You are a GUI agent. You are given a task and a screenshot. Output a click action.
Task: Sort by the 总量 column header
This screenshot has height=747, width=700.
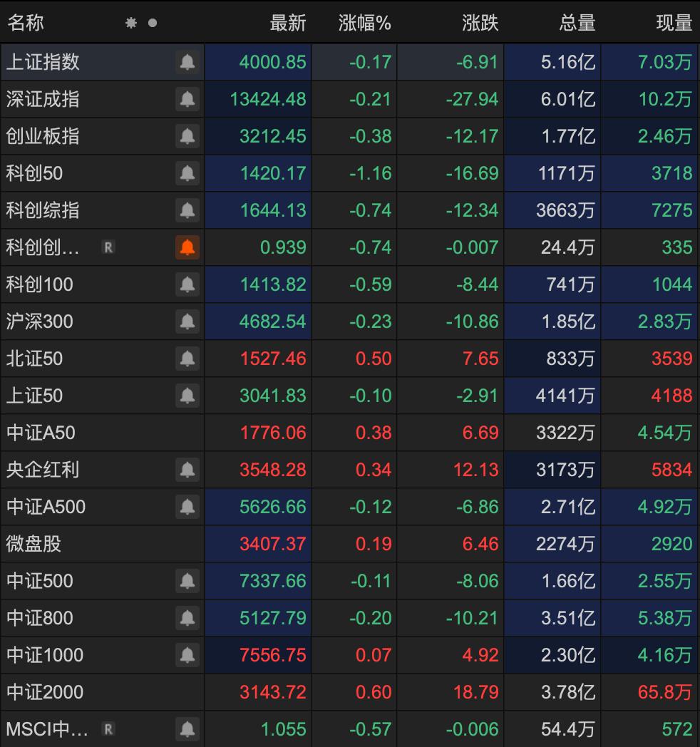click(x=577, y=23)
